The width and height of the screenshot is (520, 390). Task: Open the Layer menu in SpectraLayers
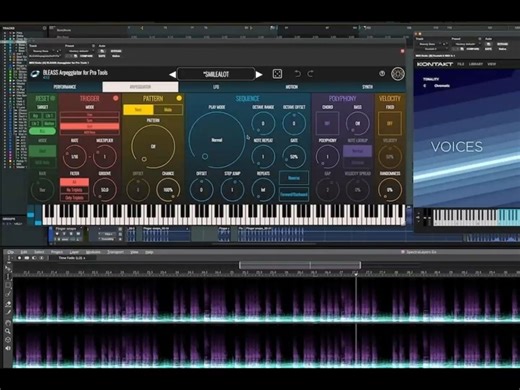tap(74, 252)
